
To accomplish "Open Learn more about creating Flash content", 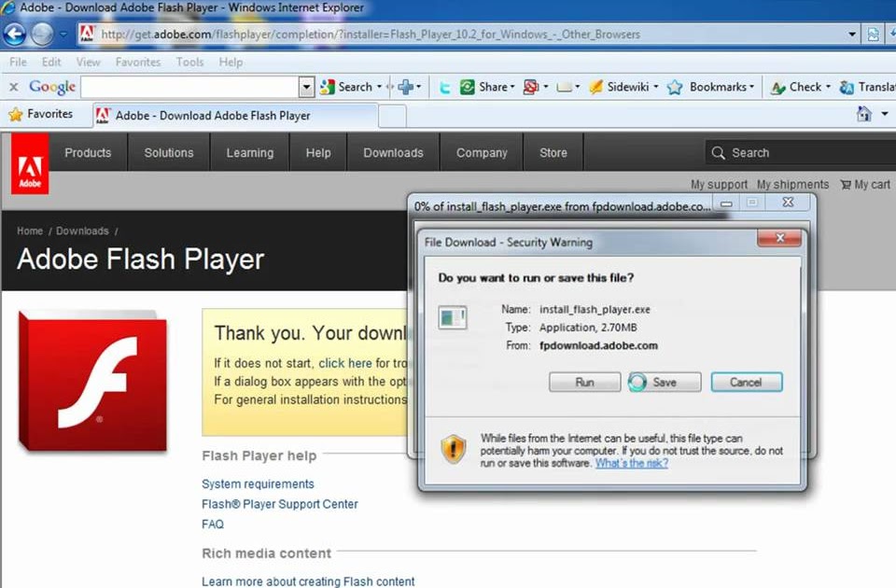I will pyautogui.click(x=308, y=581).
